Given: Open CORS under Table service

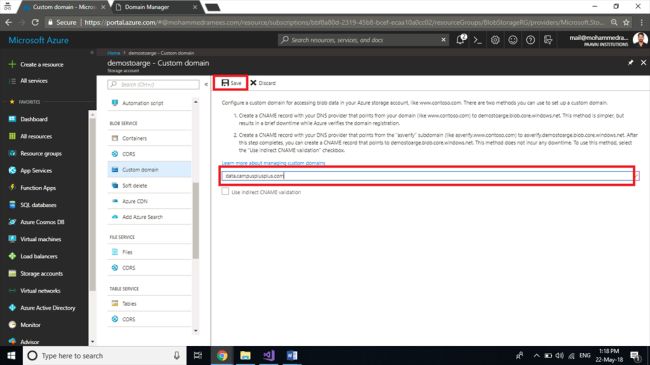Looking at the screenshot, I should 150,319.
